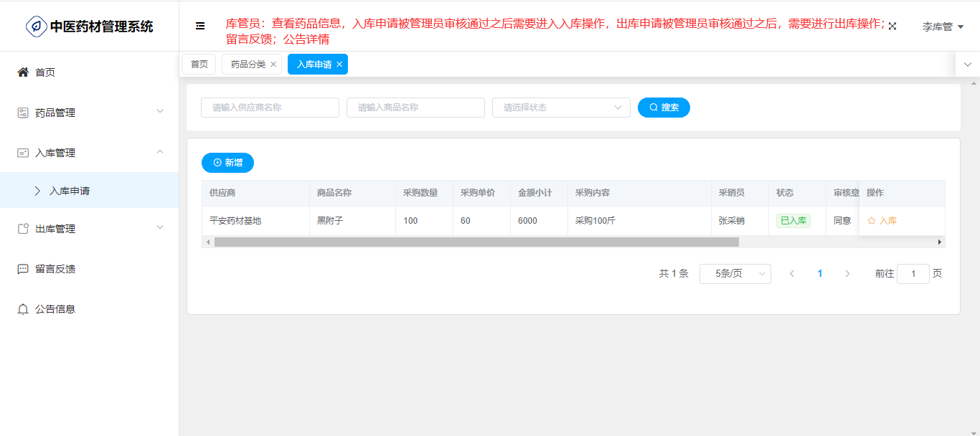The height and width of the screenshot is (436, 980).
Task: Expand the 药品管理 sidebar menu
Action: (x=89, y=113)
